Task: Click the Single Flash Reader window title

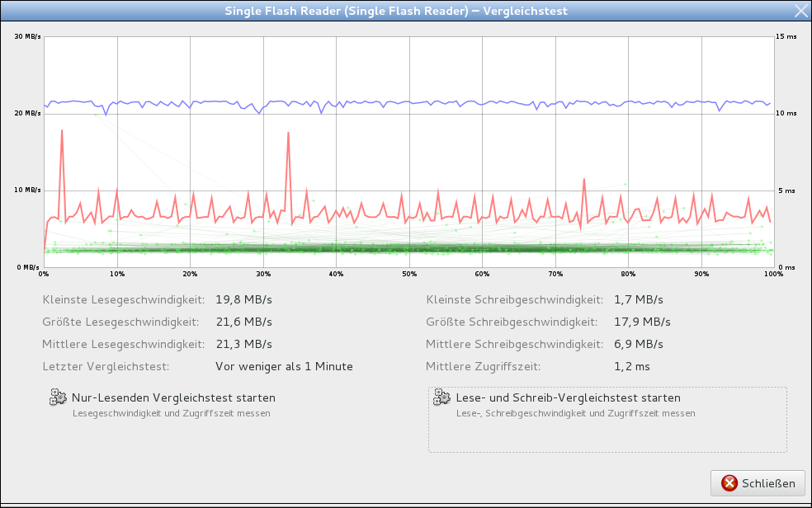Action: pos(396,11)
